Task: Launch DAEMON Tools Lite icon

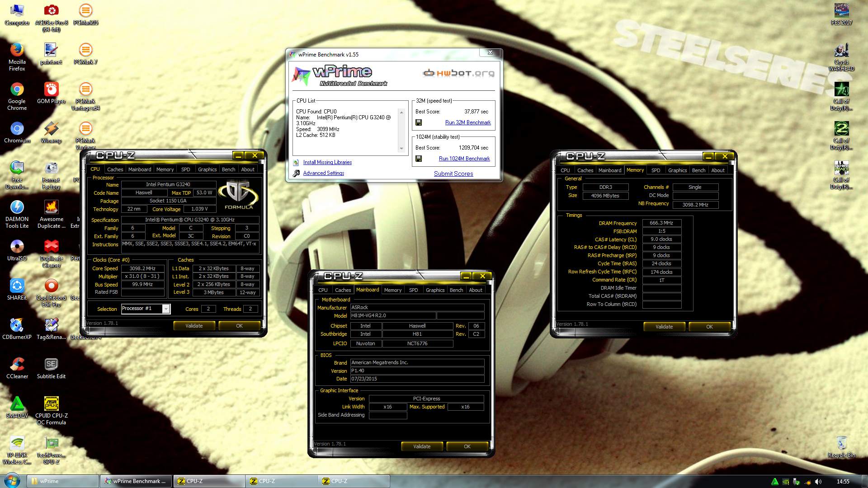Action: coord(17,215)
